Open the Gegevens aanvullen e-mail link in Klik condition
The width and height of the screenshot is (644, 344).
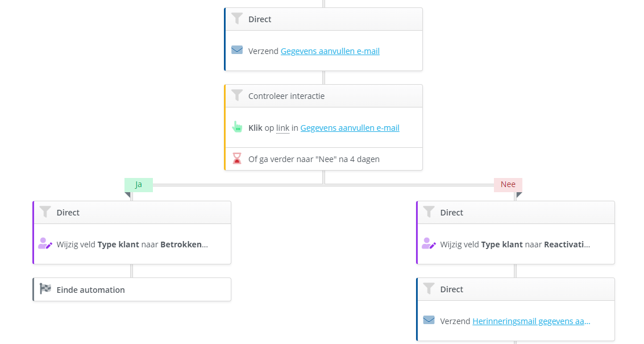point(350,128)
